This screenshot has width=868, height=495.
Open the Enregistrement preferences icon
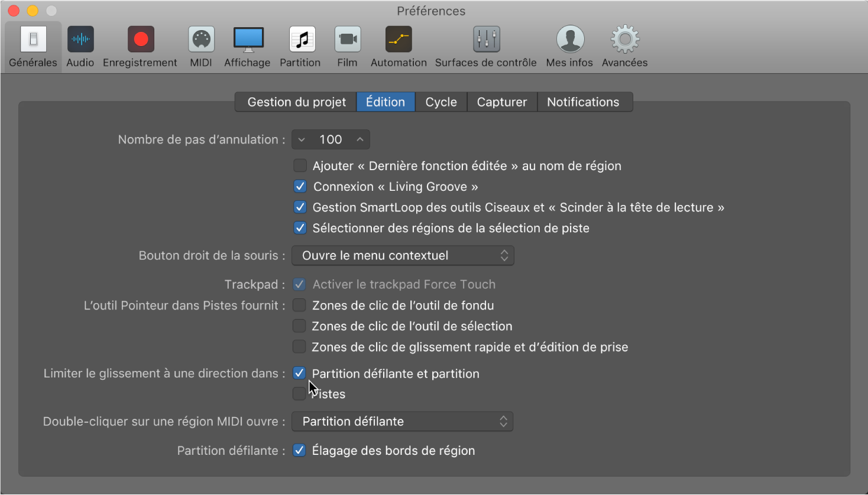(140, 40)
